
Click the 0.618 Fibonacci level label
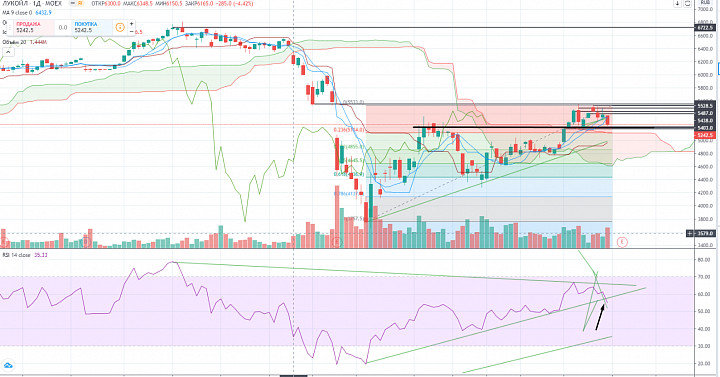click(349, 174)
